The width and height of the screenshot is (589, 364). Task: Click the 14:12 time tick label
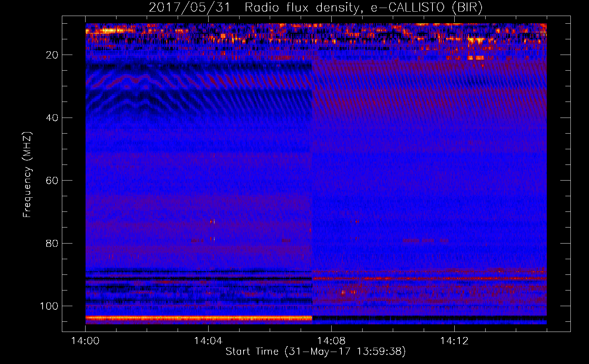click(x=454, y=341)
